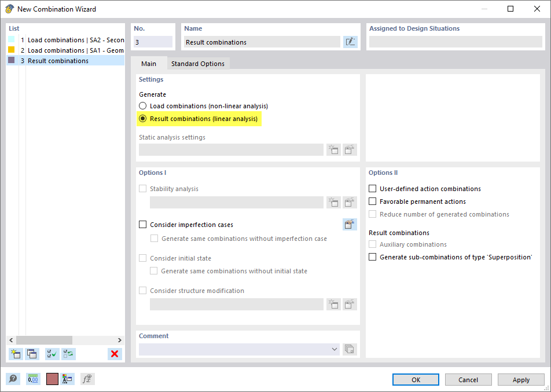The height and width of the screenshot is (392, 551).
Task: Open the units and decimal places settings
Action: point(33,379)
